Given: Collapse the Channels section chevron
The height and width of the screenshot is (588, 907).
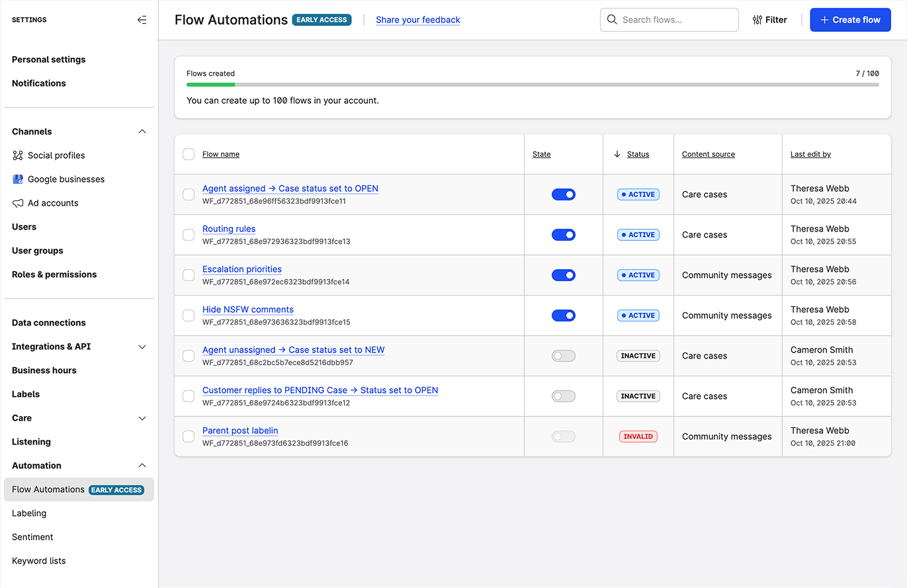Looking at the screenshot, I should [x=142, y=132].
